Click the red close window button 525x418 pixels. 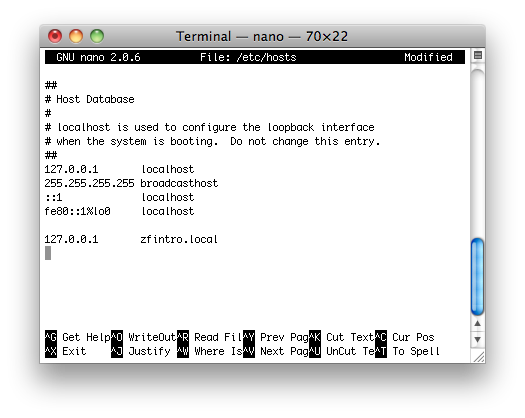55,36
